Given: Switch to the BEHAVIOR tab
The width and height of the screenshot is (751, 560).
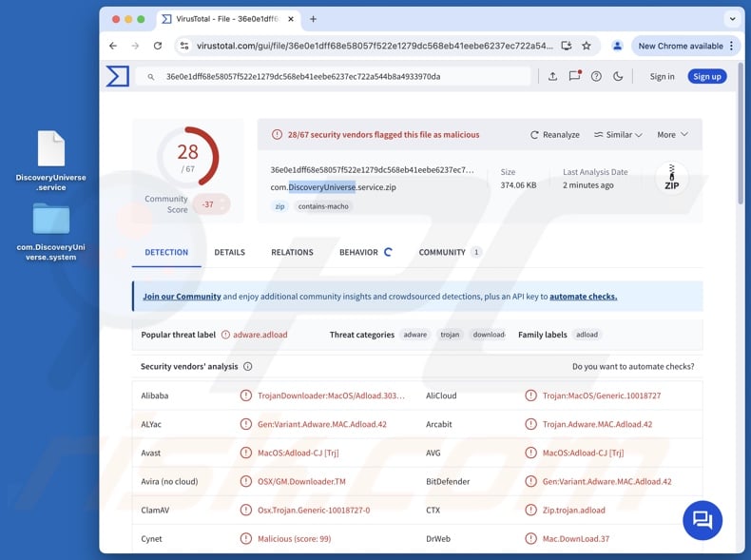Looking at the screenshot, I should 365,253.
